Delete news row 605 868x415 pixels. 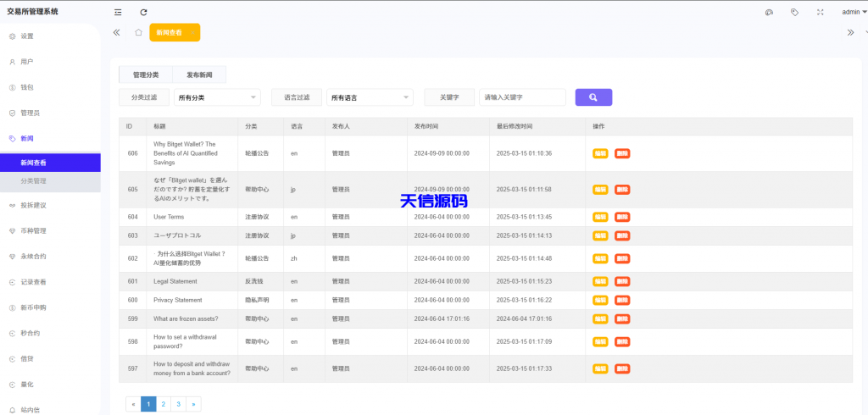coord(622,190)
